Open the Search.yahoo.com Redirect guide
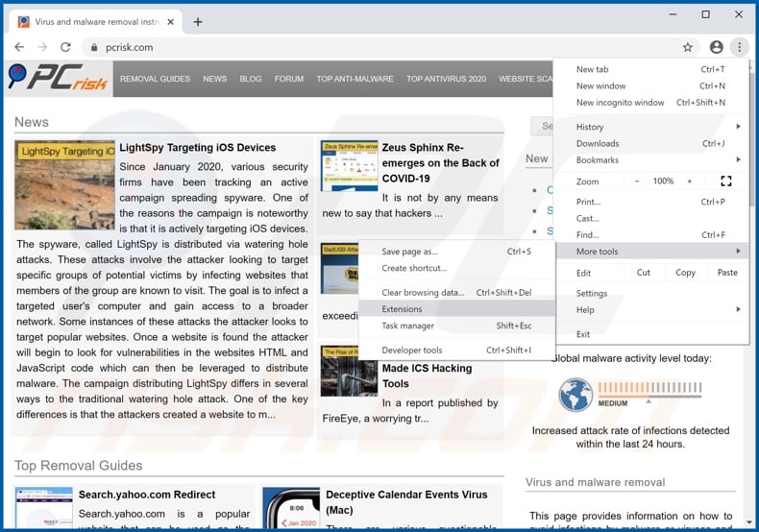Image resolution: width=759 pixels, height=532 pixels. tap(147, 495)
